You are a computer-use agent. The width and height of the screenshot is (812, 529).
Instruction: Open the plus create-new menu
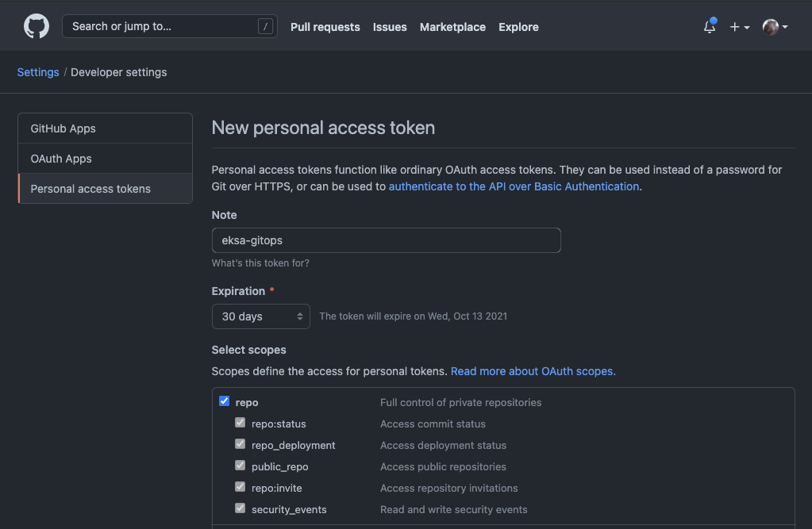(739, 27)
